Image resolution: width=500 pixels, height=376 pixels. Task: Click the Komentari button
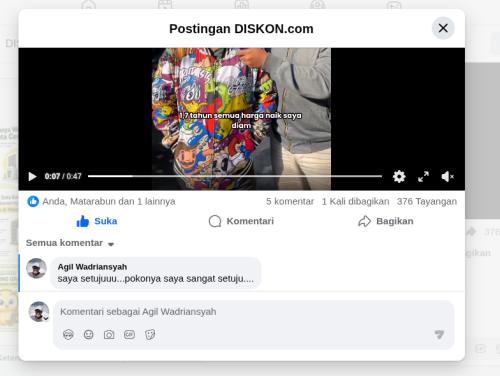(x=241, y=221)
